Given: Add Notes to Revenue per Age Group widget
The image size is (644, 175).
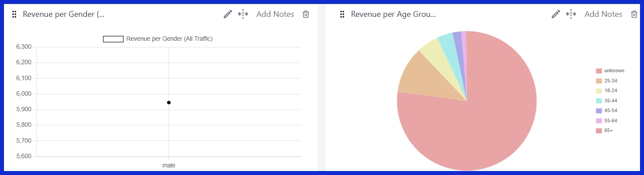Looking at the screenshot, I should [x=603, y=14].
